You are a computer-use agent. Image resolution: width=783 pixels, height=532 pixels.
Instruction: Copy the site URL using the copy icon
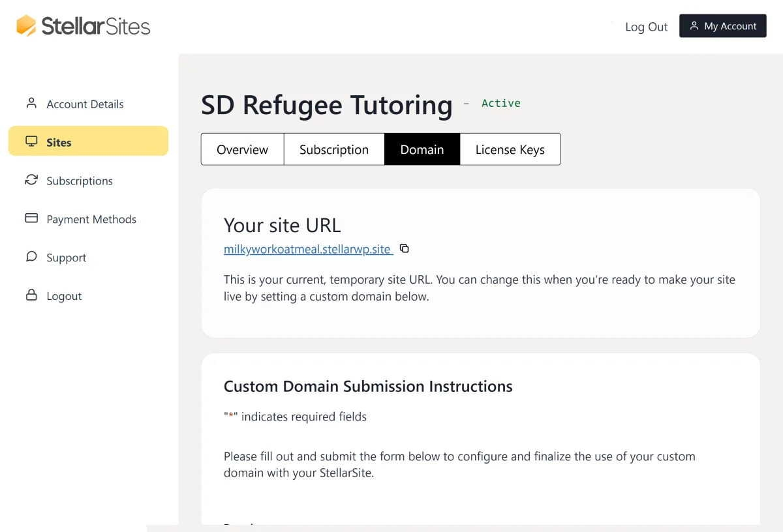click(404, 248)
